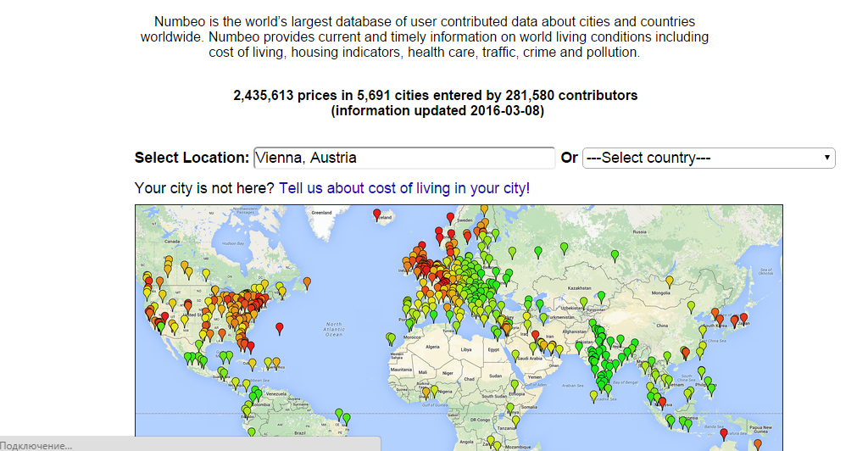Click the red marker on Japan

(743, 318)
